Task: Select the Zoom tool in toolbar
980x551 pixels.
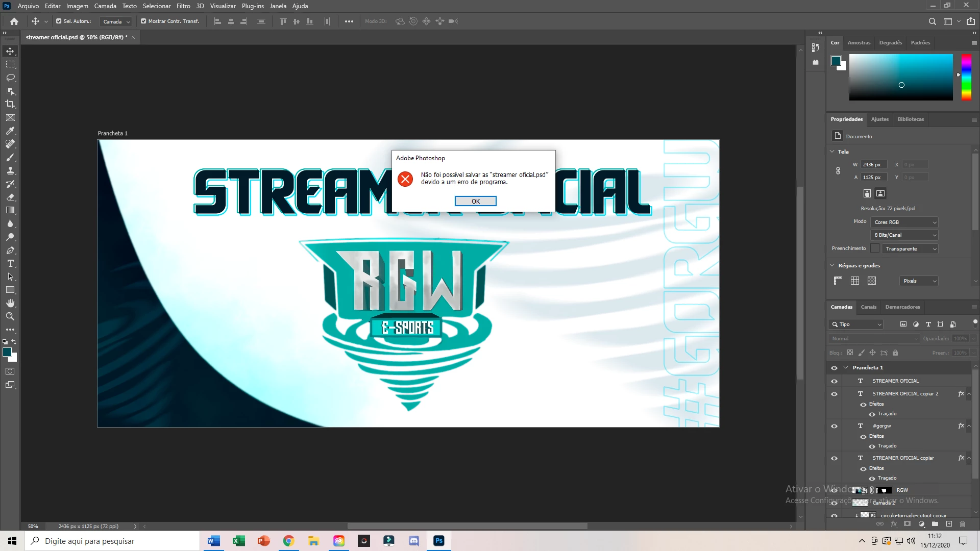Action: coord(10,316)
